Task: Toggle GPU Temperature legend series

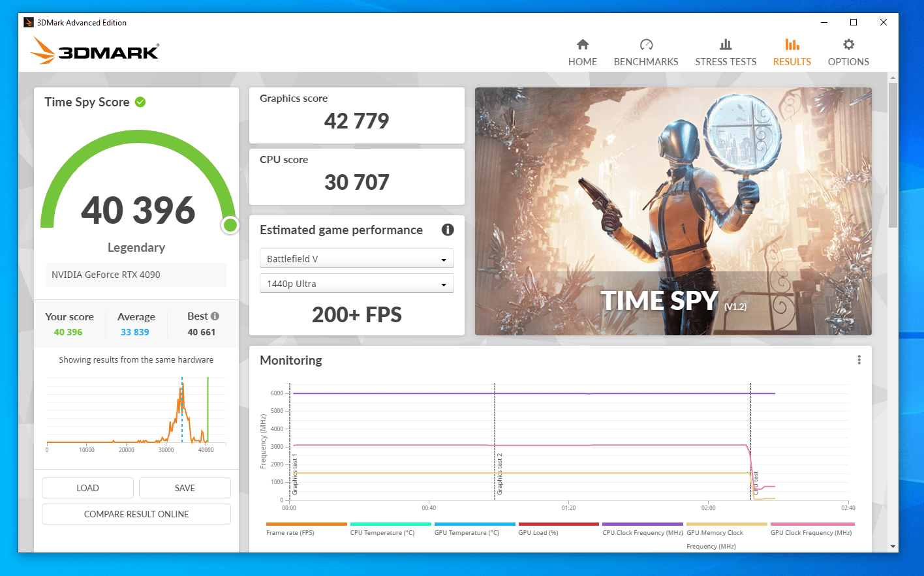Action: pyautogui.click(x=474, y=528)
